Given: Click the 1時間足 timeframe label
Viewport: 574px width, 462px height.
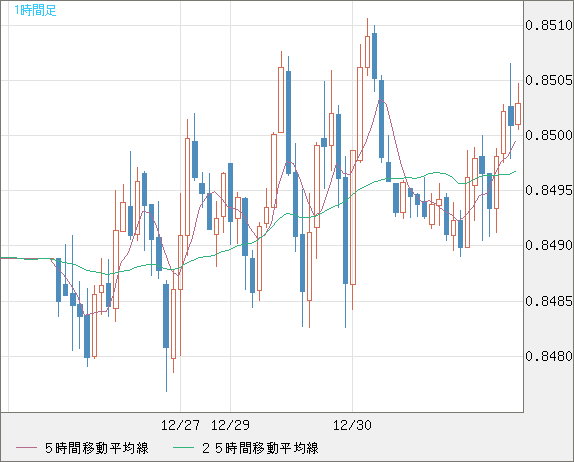Looking at the screenshot, I should pyautogui.click(x=35, y=10).
